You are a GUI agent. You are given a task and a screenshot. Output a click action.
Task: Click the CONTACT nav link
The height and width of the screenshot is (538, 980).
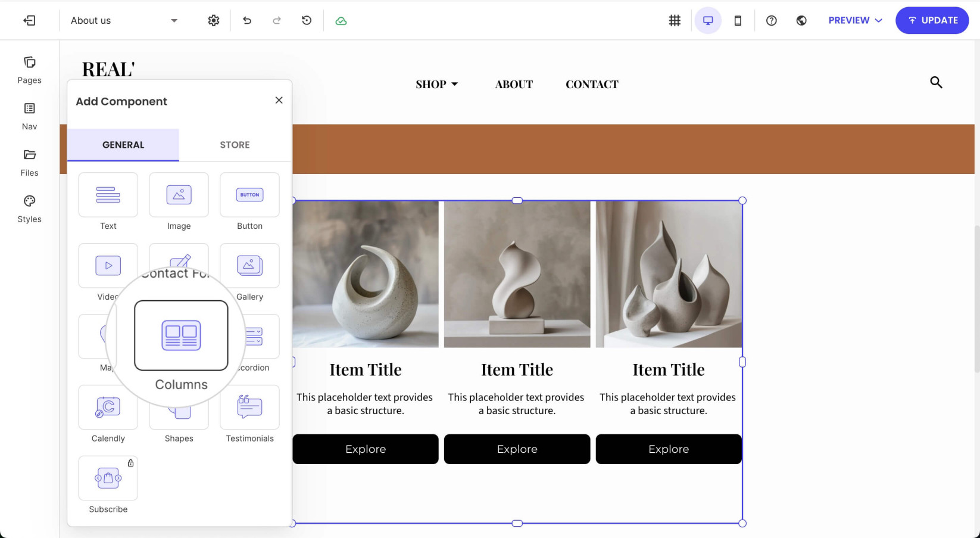pyautogui.click(x=592, y=84)
